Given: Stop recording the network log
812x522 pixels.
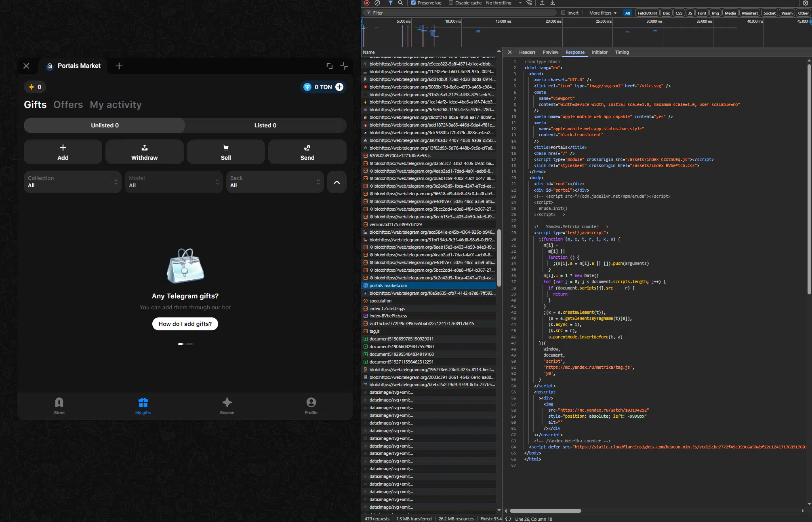Looking at the screenshot, I should (367, 3).
